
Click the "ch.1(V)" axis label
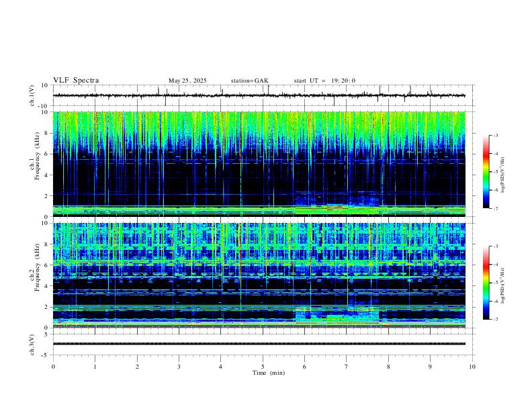point(32,95)
